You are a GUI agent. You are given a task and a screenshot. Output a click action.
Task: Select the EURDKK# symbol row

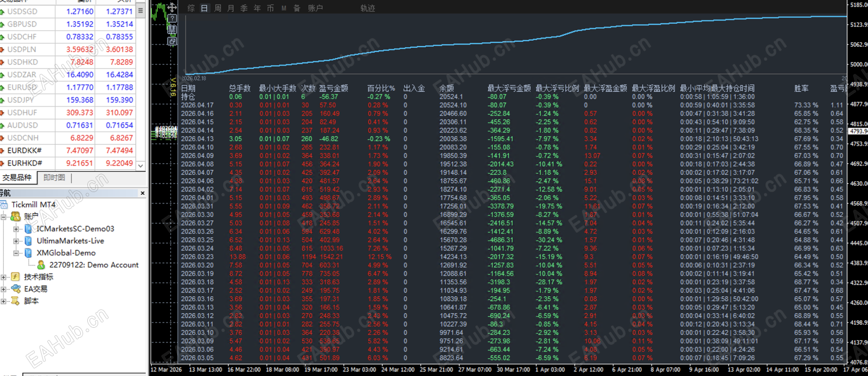click(67, 150)
